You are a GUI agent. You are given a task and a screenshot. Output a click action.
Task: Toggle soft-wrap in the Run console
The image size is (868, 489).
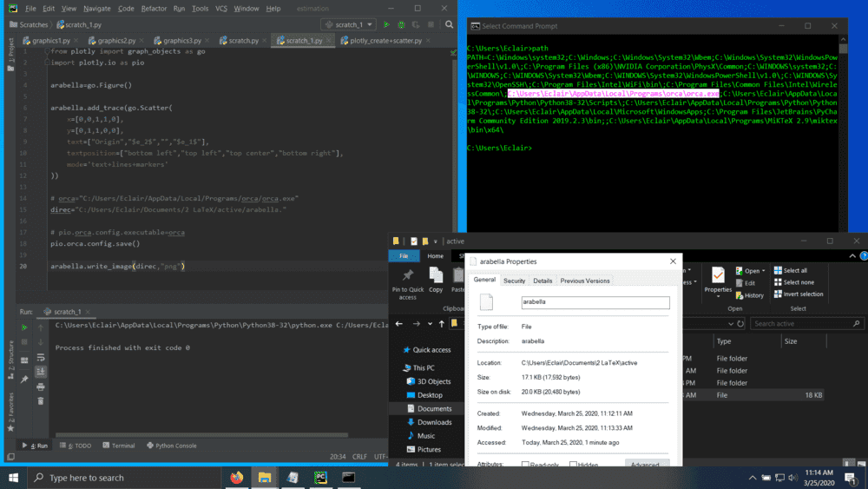tap(40, 357)
